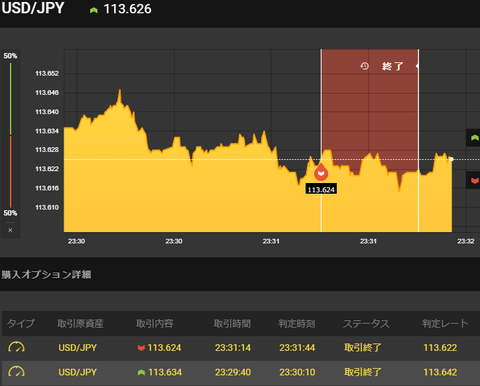The image size is (480, 386).
Task: Click the 113.622 price axis label
Action: (47, 169)
